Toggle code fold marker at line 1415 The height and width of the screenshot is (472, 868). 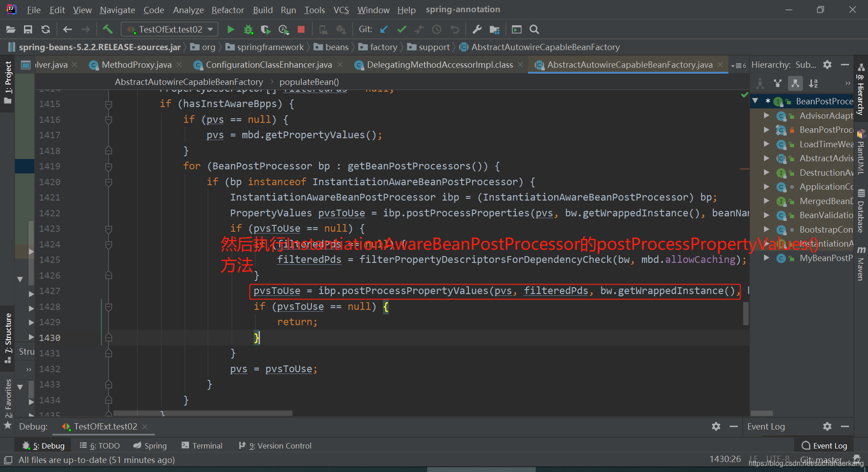[x=108, y=104]
